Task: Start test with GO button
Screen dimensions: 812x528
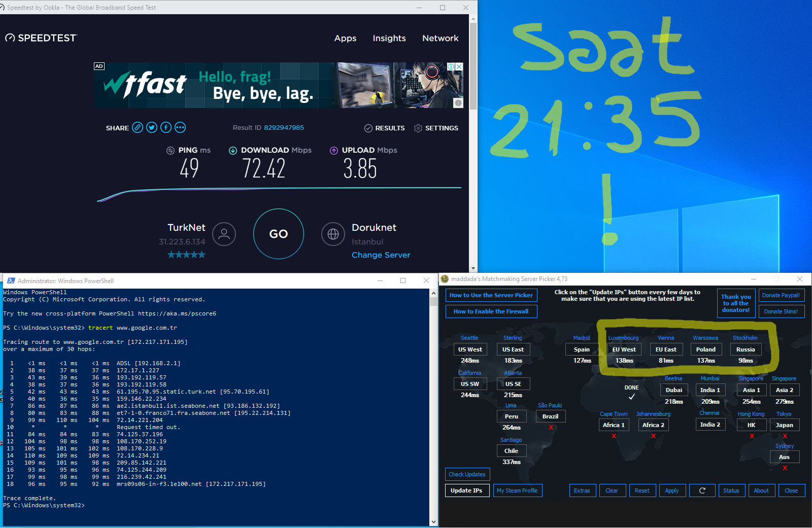Action: 279,234
